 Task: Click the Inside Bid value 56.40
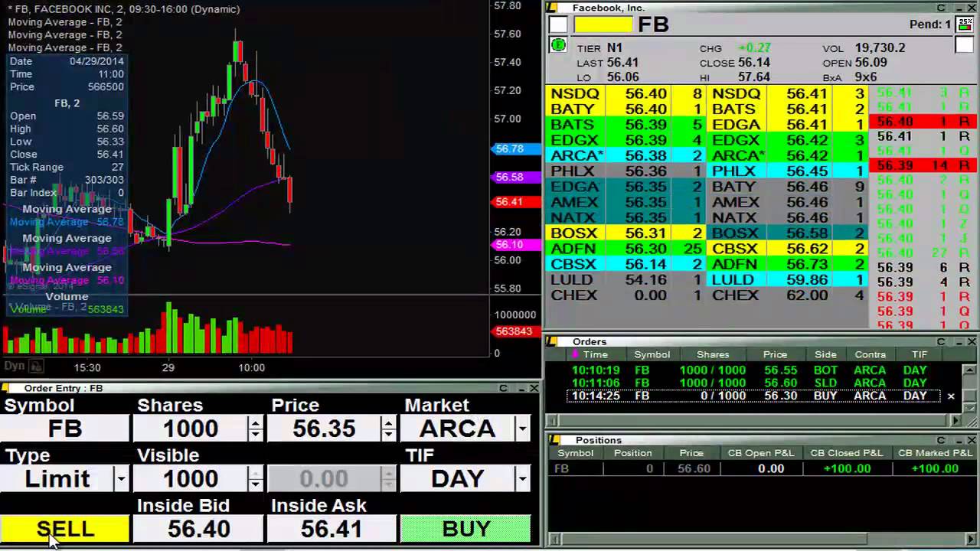coord(198,529)
